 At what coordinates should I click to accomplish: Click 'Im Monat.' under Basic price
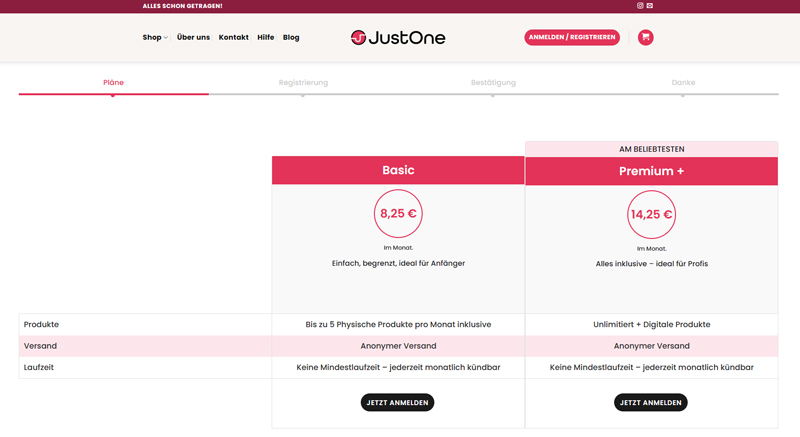pos(398,248)
